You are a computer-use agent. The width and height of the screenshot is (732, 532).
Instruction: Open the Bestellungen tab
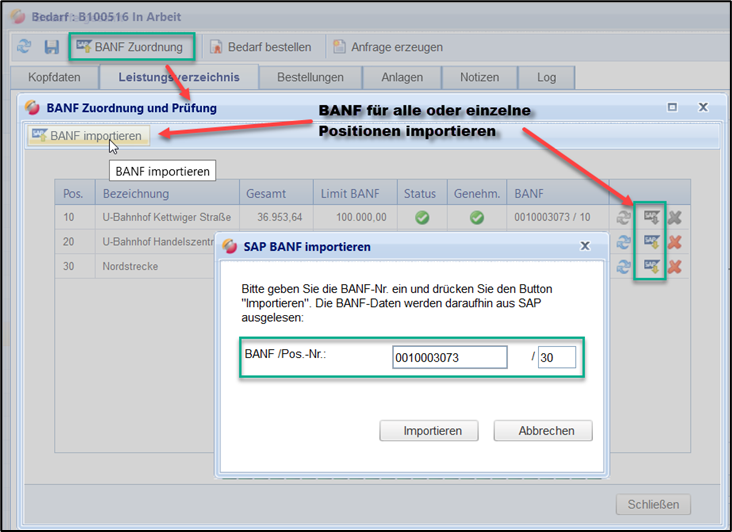(x=310, y=77)
